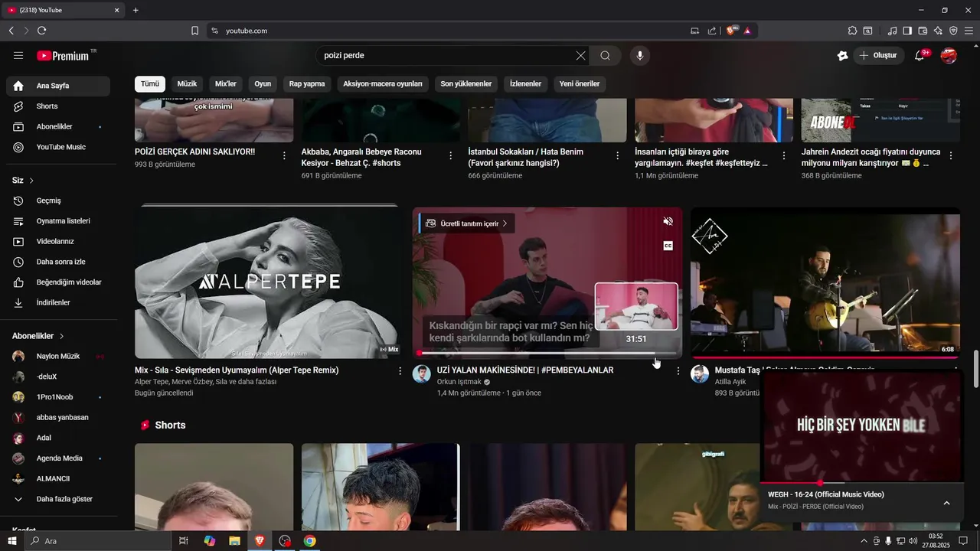Open options for İstanbul Sokakları video
Screen dimensions: 980x551
618,155
